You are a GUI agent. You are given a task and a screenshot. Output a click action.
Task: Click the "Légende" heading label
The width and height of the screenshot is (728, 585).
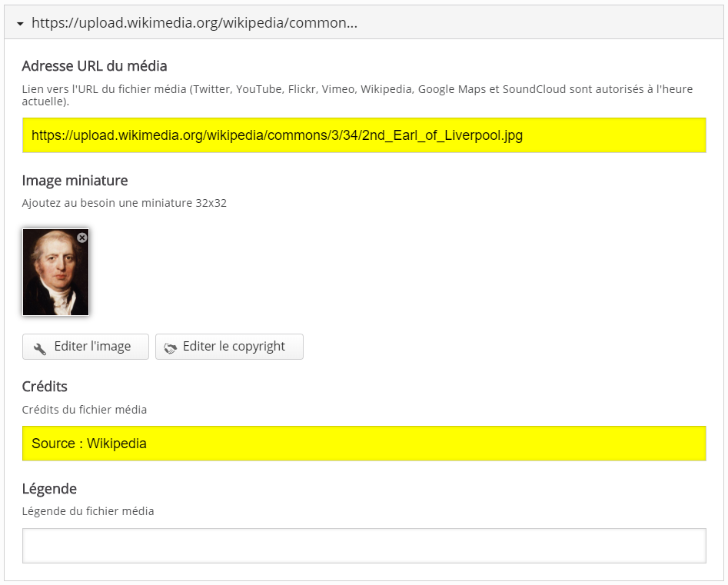pos(49,489)
